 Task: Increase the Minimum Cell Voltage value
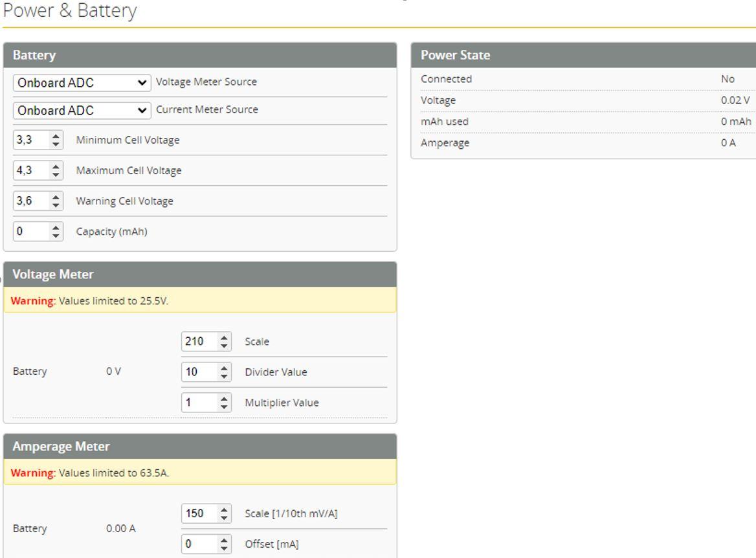[56, 137]
